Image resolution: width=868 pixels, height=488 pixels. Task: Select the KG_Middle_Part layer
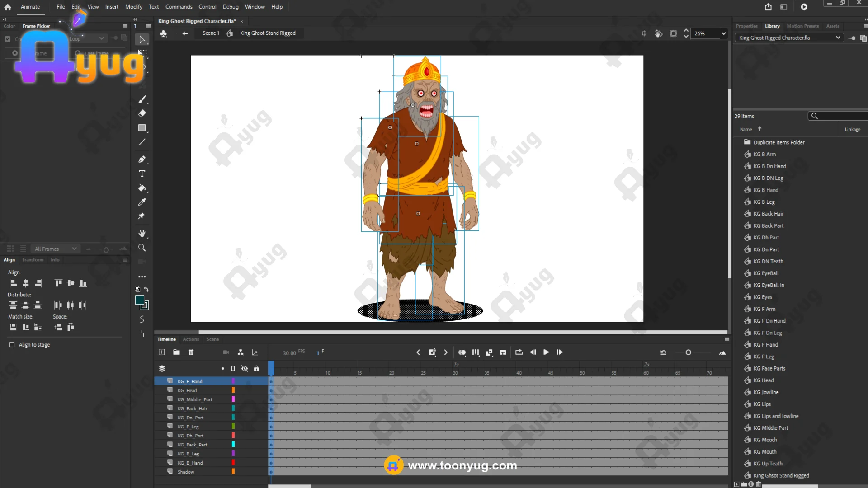(195, 399)
